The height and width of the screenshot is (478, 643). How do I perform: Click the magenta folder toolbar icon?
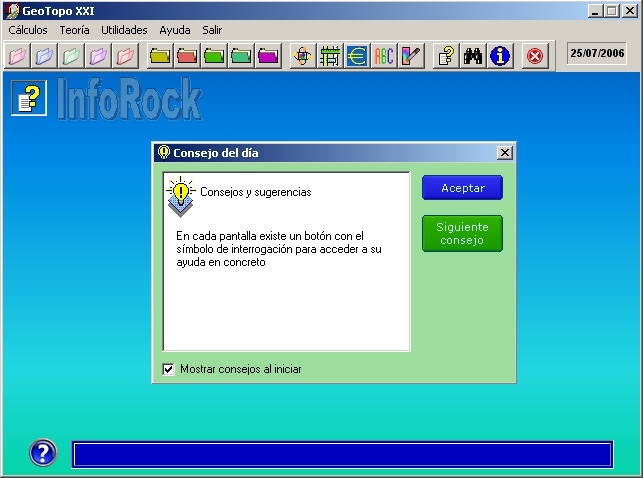268,56
